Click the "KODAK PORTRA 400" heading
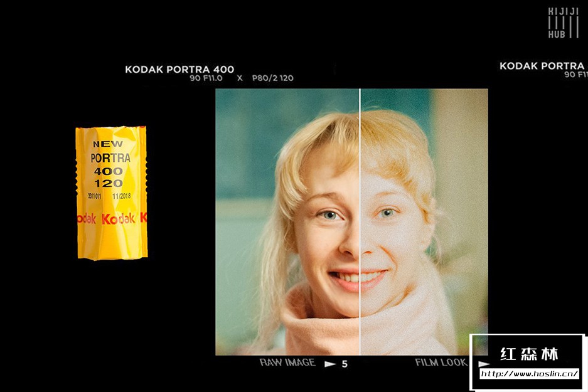This screenshot has width=588, height=392. tap(179, 70)
